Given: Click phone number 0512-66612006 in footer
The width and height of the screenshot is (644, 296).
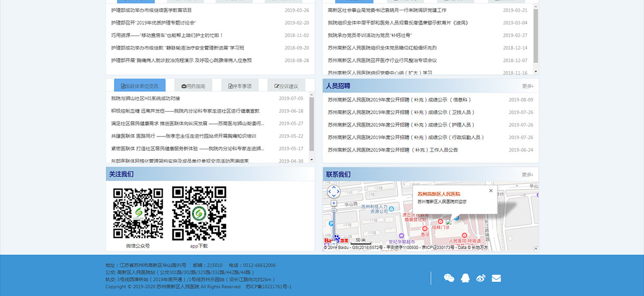Looking at the screenshot, I should pos(260,265).
